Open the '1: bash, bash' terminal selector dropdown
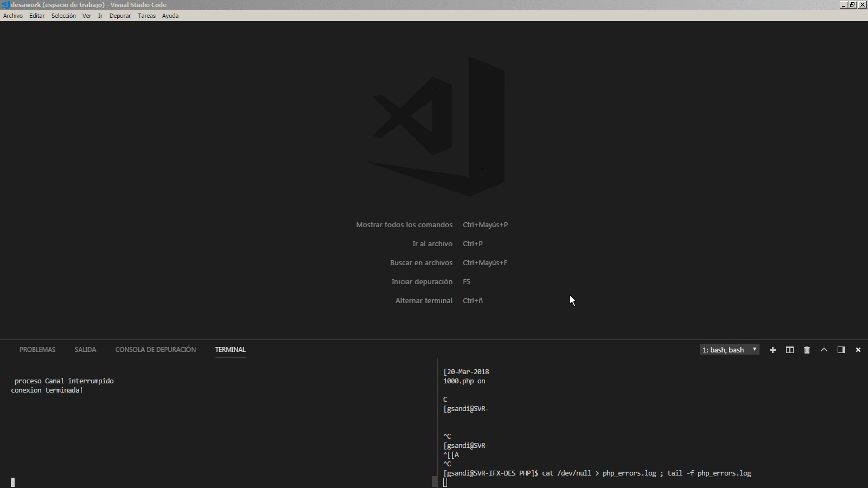Viewport: 868px width, 488px height. pos(729,350)
